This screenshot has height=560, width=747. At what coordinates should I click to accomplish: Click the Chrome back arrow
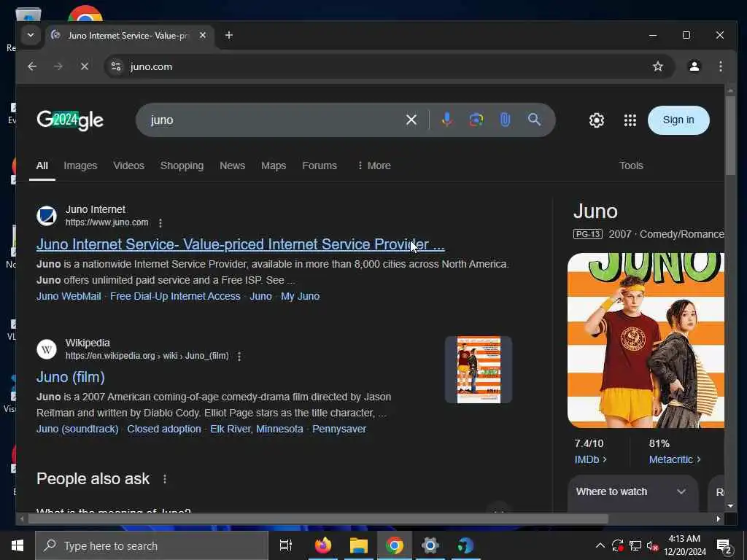coord(32,66)
